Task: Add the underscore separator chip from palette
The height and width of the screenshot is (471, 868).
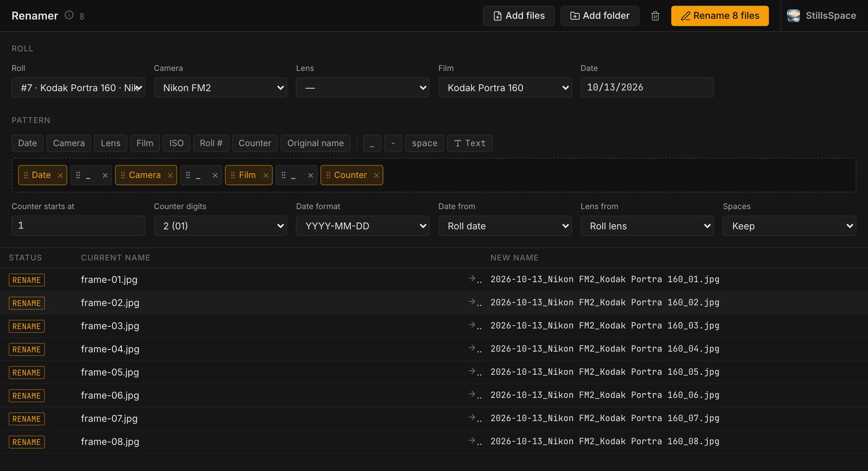Action: [x=372, y=143]
